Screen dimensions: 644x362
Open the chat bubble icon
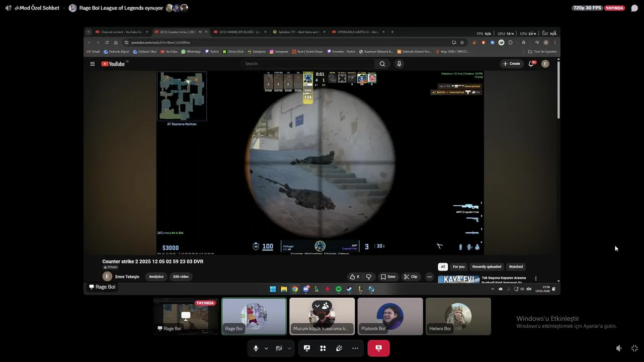(634, 8)
